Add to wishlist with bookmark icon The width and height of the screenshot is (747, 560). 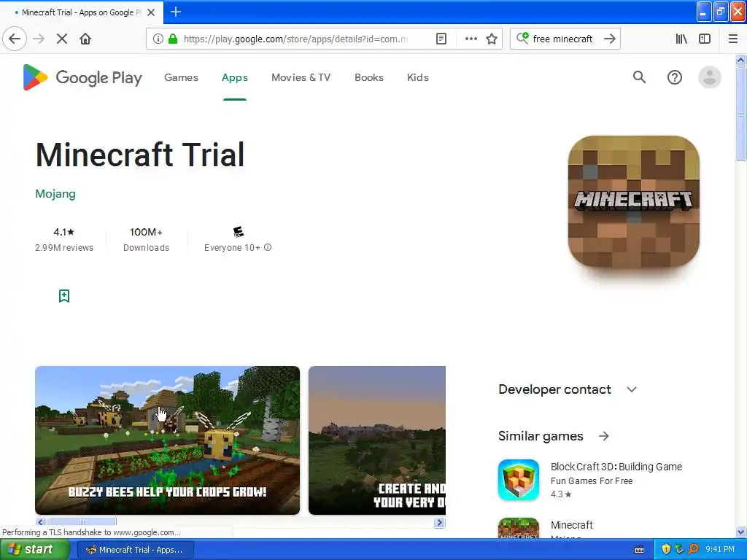click(x=64, y=296)
